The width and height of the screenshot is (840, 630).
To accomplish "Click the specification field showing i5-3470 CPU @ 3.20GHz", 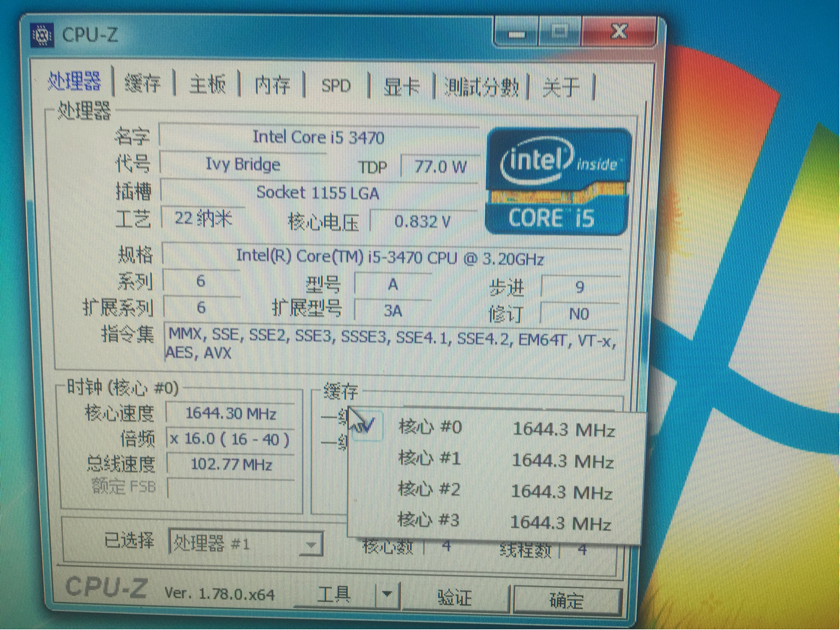I will (x=390, y=258).
